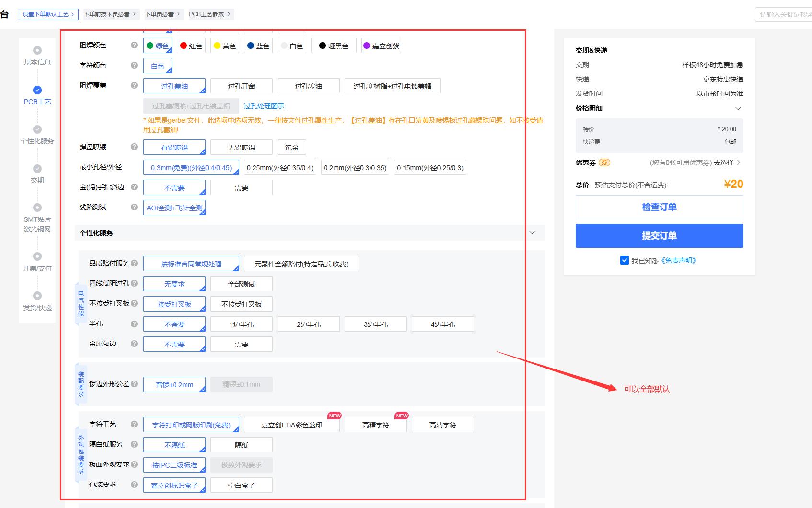The image size is (812, 508).
Task: Collapse the 个性化服务 section chevron
Action: coord(532,233)
